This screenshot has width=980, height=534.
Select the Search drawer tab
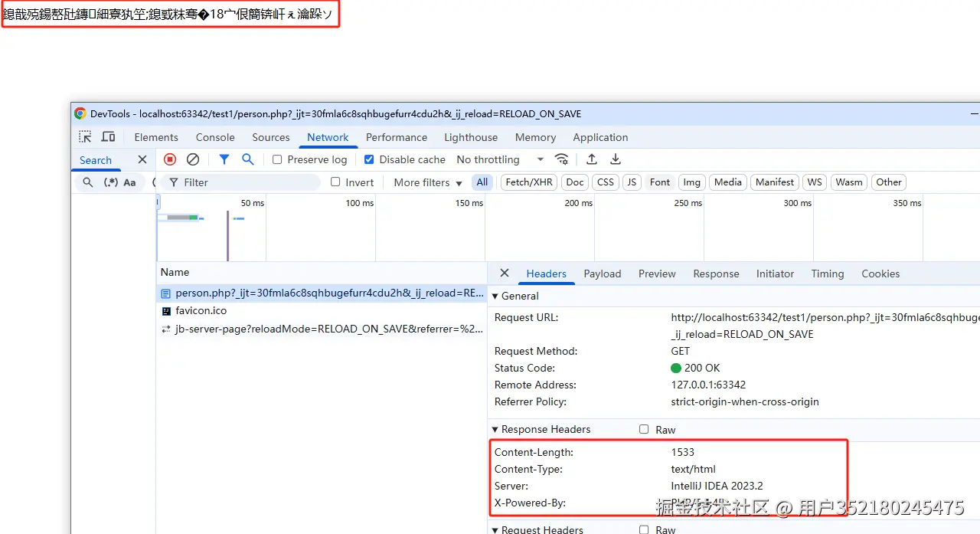(96, 160)
